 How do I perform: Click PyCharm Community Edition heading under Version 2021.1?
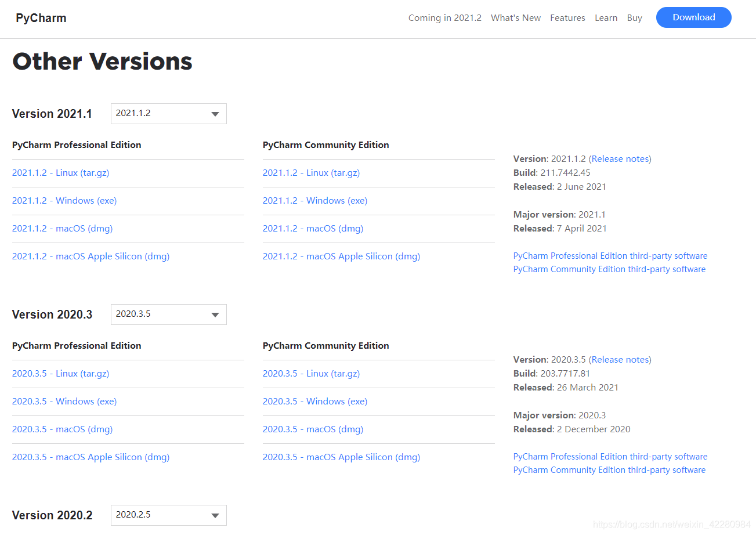tap(326, 145)
